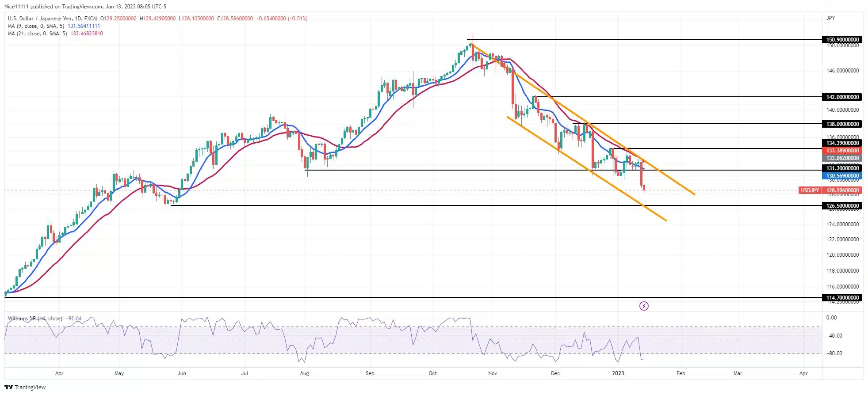Click the 134.39 horizontal level label
Viewport: 868px width, 395px height.
842,143
